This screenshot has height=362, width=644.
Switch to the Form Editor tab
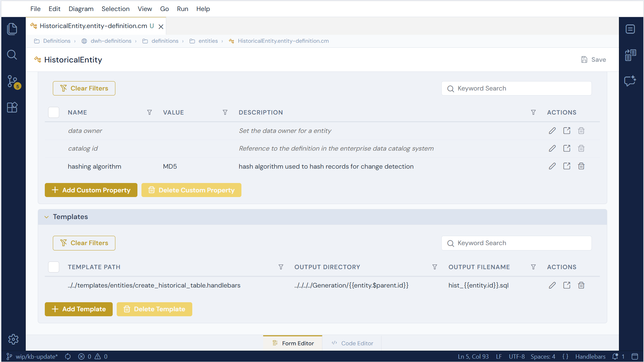tap(293, 343)
